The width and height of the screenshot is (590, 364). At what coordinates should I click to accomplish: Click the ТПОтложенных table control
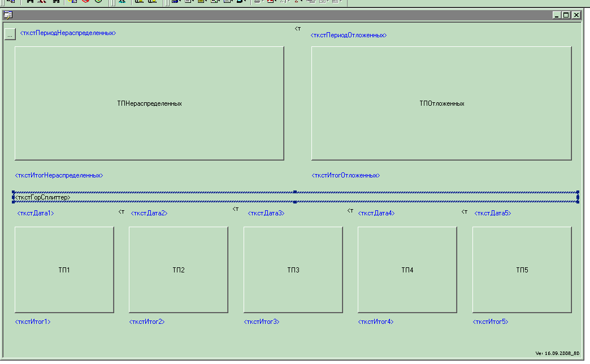pyautogui.click(x=441, y=103)
